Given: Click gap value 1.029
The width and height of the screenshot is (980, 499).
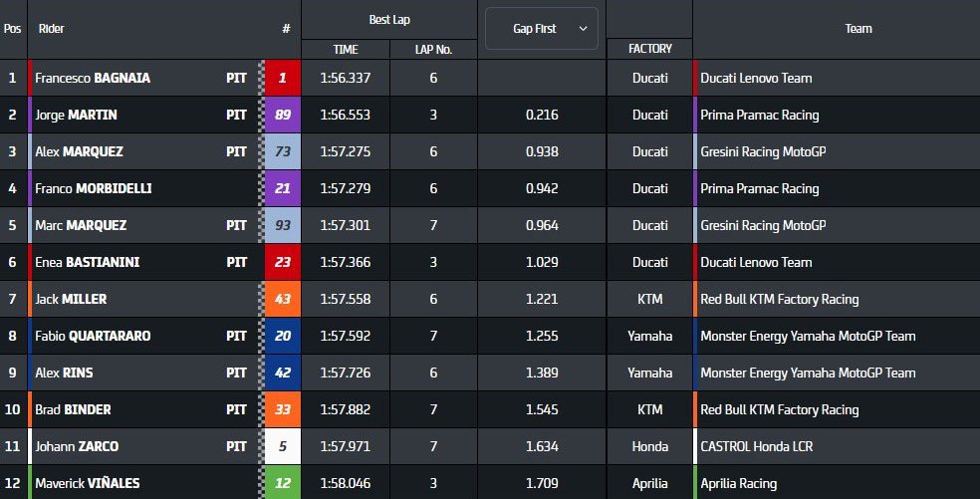Looking at the screenshot, I should (542, 263).
